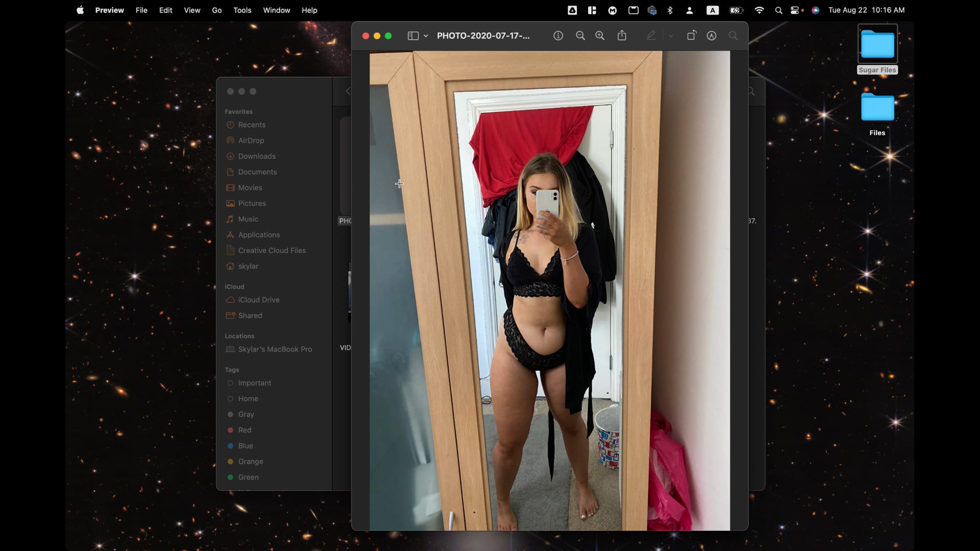Viewport: 980px width, 551px height.
Task: Open Siri from the menu bar
Action: coord(816,10)
